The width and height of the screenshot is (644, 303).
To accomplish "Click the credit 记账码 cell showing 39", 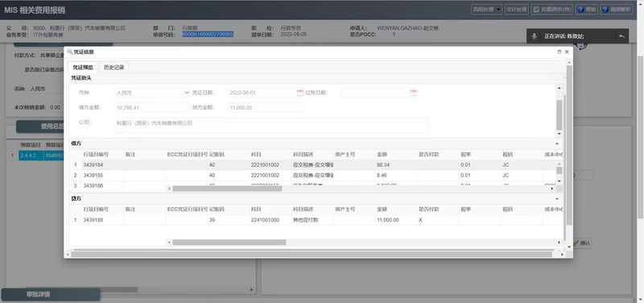I will [x=228, y=220].
